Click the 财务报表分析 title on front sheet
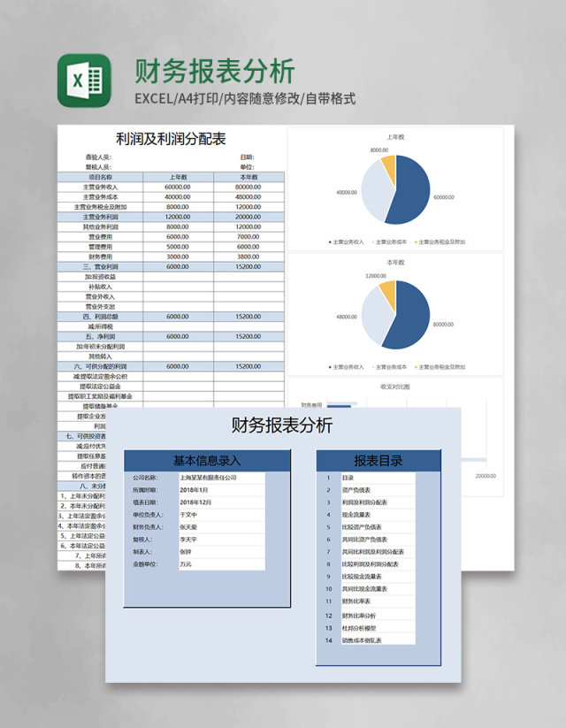Screen dimensions: 566x728 pyautogui.click(x=282, y=425)
